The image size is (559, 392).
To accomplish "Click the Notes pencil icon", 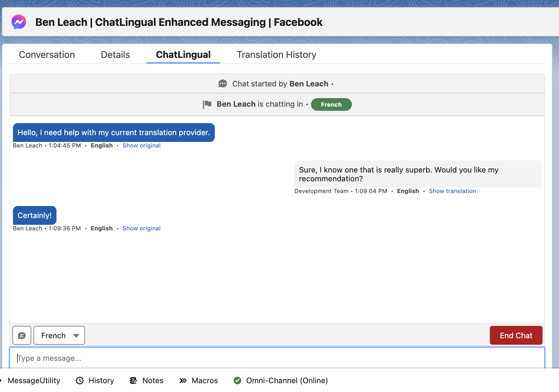I will [134, 381].
